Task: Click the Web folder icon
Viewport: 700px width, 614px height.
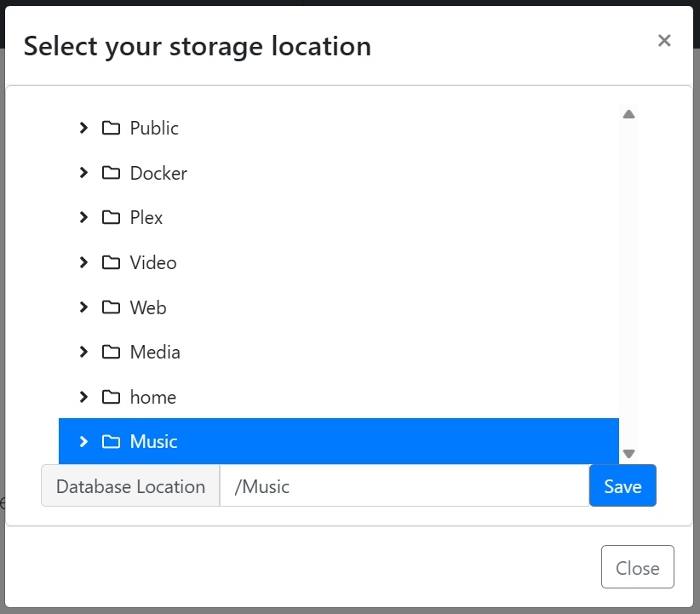Action: click(111, 307)
